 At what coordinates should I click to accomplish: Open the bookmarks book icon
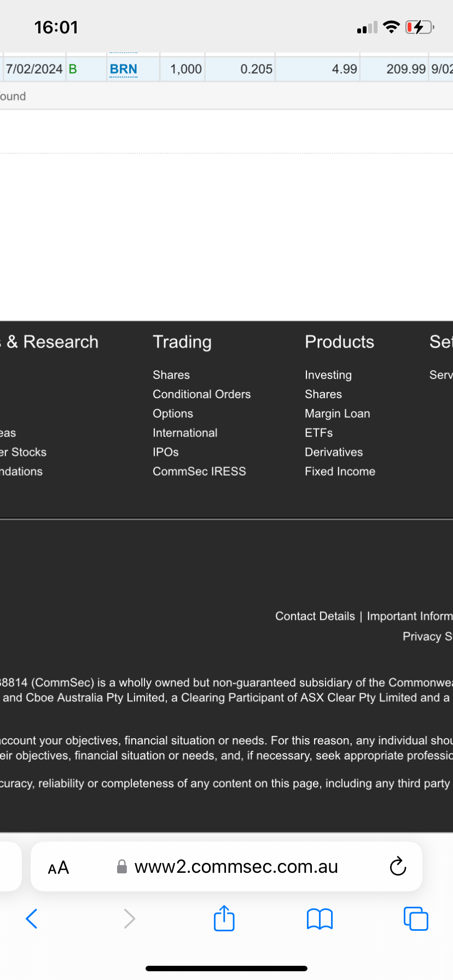[320, 919]
